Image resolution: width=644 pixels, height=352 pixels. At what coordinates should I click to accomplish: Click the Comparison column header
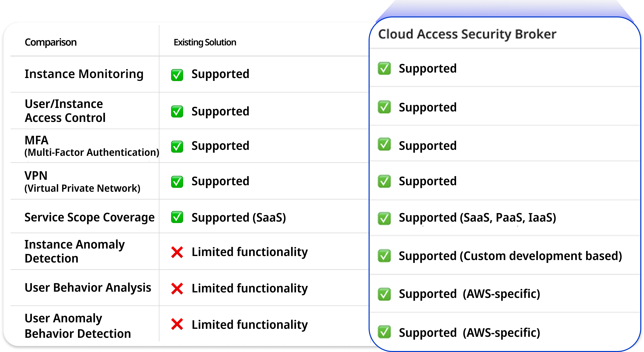click(x=51, y=42)
